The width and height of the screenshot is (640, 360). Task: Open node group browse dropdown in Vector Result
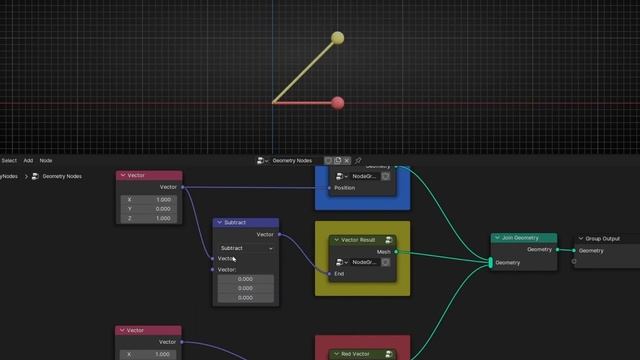click(341, 262)
